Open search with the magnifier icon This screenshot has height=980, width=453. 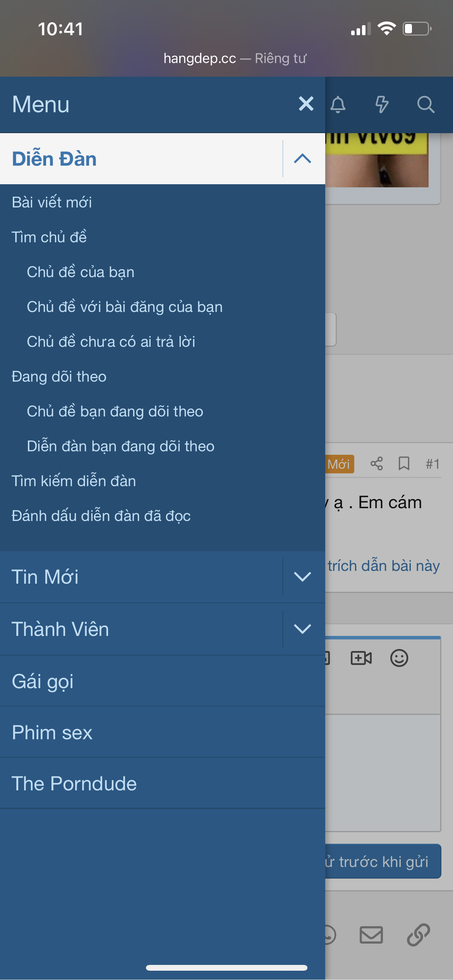click(426, 105)
